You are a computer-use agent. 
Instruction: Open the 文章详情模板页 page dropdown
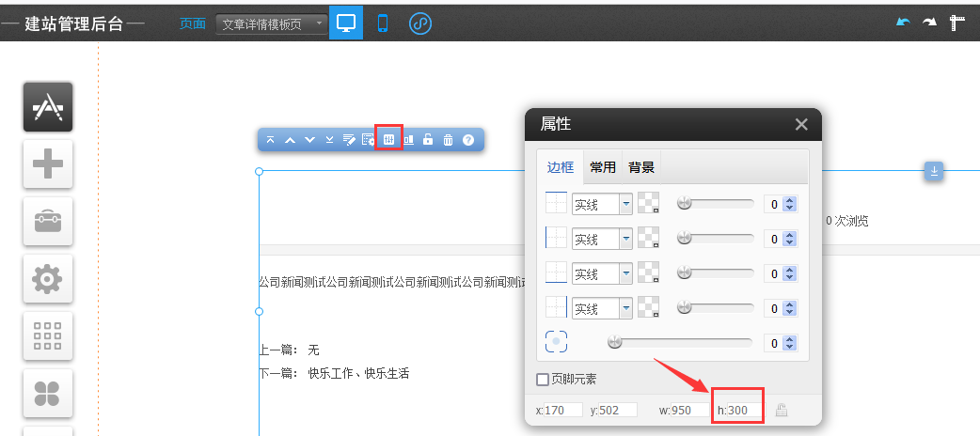[272, 24]
